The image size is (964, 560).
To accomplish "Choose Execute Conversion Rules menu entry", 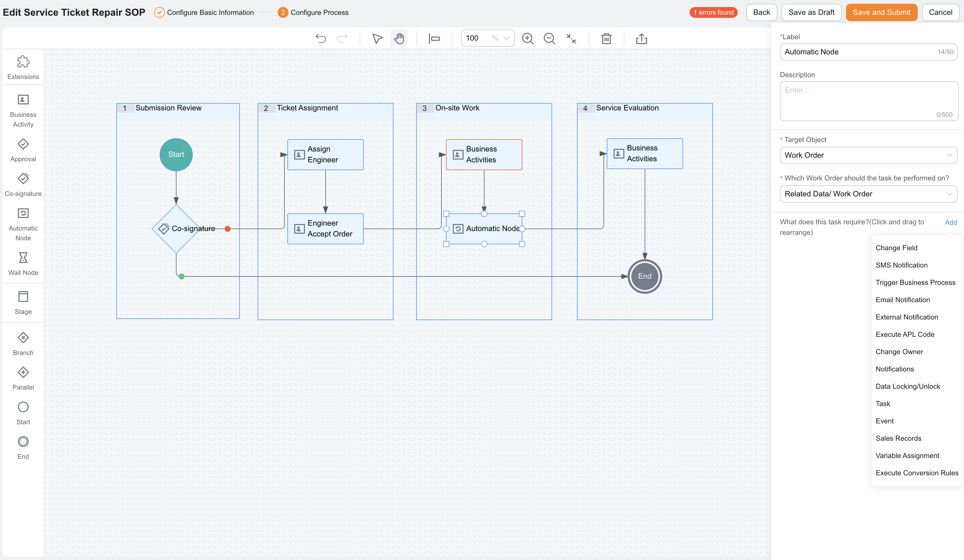I will [917, 473].
